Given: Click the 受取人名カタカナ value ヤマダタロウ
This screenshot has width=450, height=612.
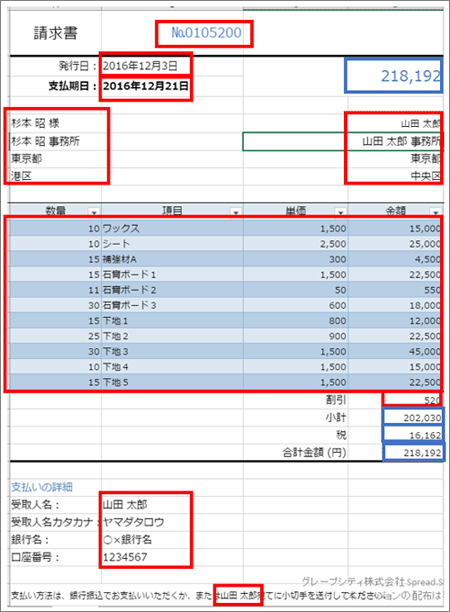Looking at the screenshot, I should (133, 522).
